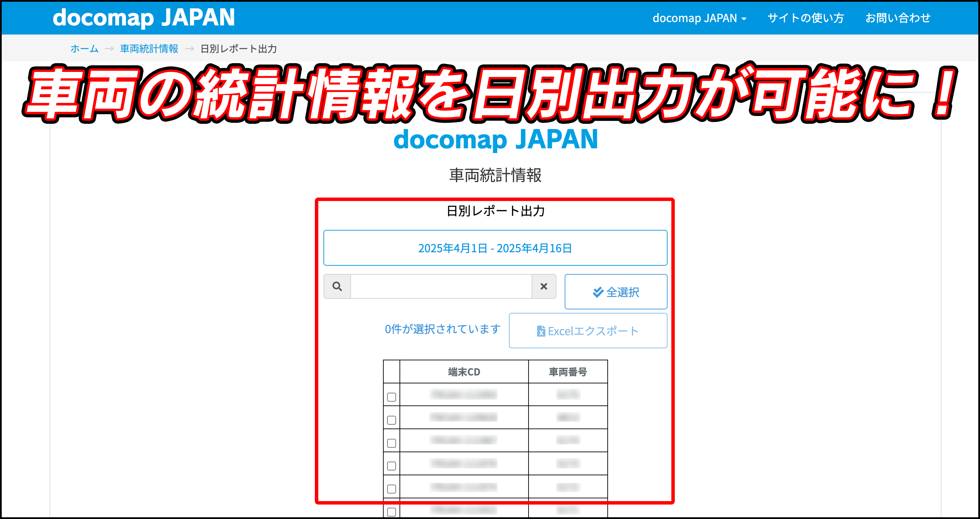Viewport: 980px width, 519px height.
Task: Tick the fourth row checkbox in vehicle table
Action: 392,466
